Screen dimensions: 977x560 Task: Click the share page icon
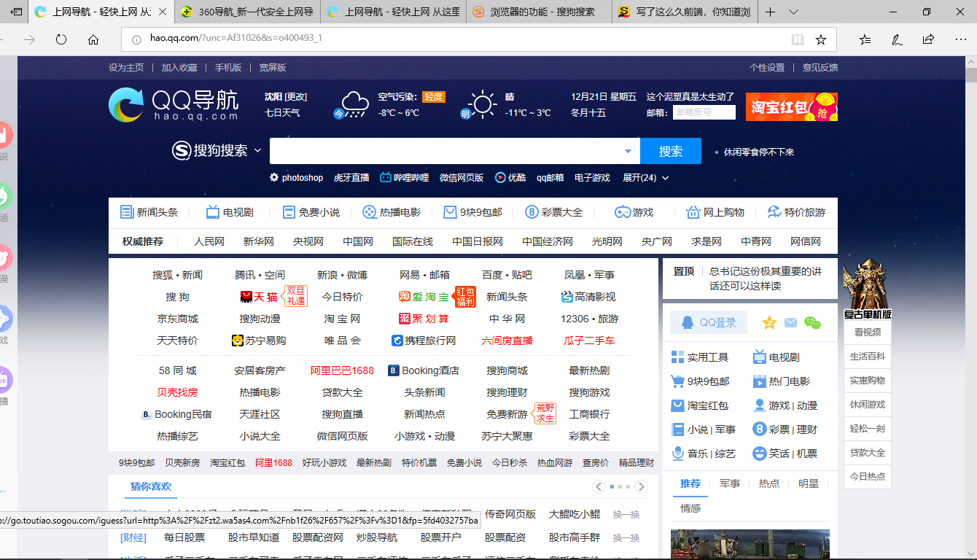[x=928, y=39]
